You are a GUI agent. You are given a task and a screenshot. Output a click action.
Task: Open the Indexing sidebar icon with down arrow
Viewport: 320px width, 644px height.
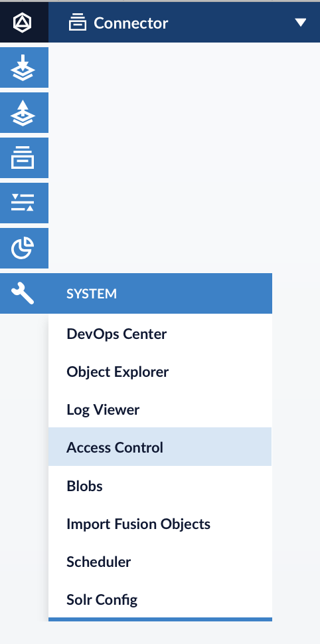click(24, 67)
